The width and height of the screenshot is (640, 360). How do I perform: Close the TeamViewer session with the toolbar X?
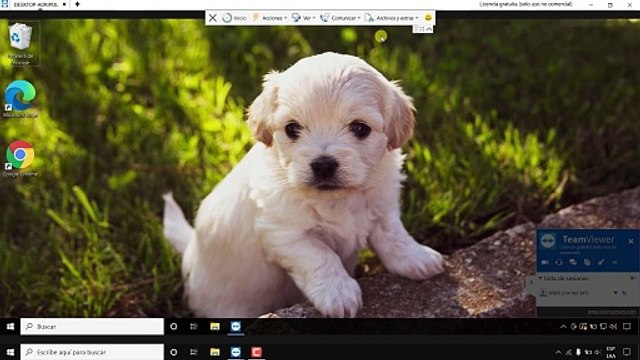[213, 18]
